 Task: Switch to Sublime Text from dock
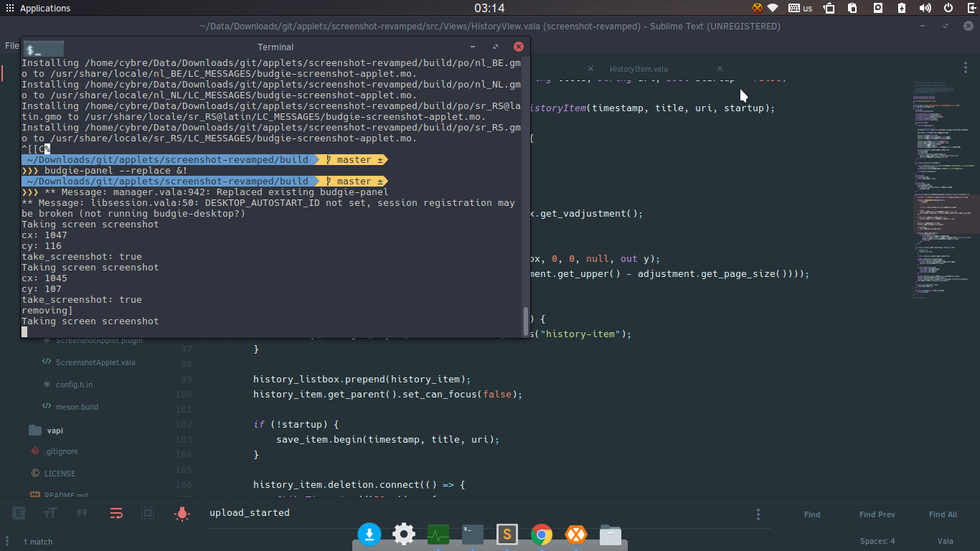[507, 534]
